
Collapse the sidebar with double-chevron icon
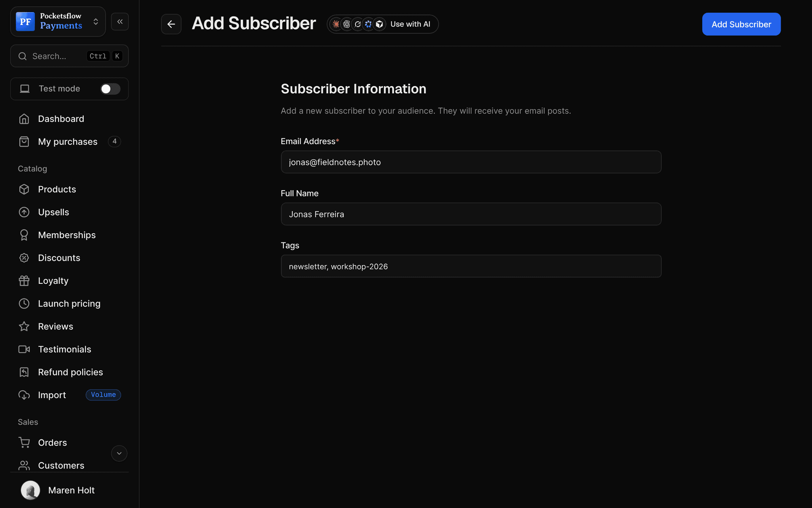(x=120, y=21)
